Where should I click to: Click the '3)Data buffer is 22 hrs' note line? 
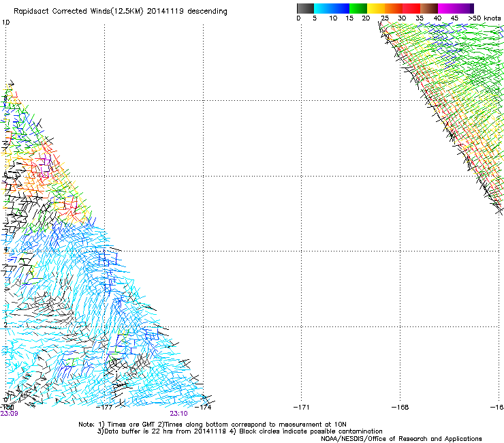pos(240,431)
